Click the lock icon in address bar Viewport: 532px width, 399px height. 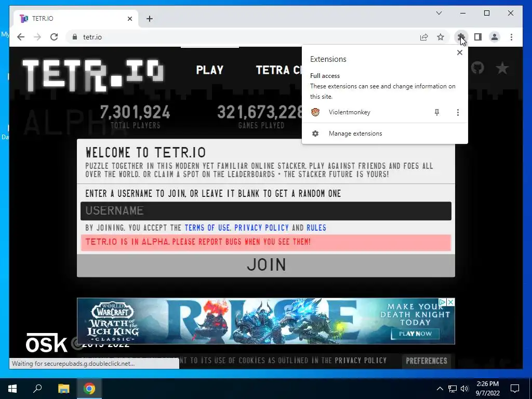[x=75, y=37]
